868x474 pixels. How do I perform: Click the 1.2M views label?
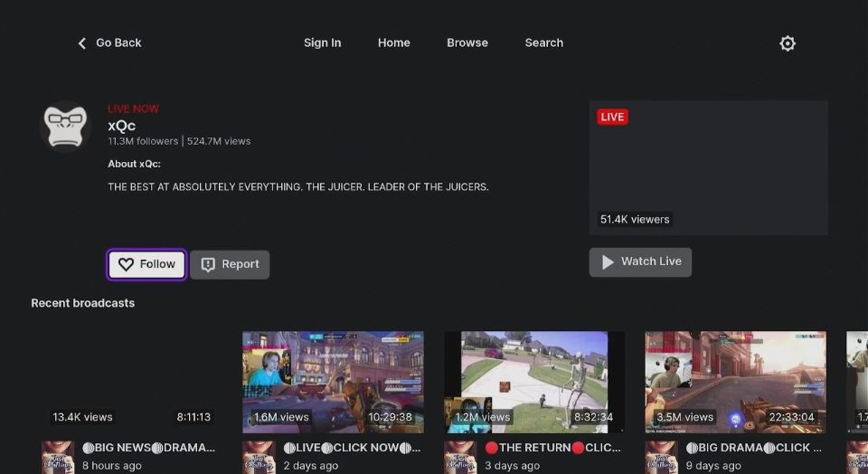click(482, 417)
